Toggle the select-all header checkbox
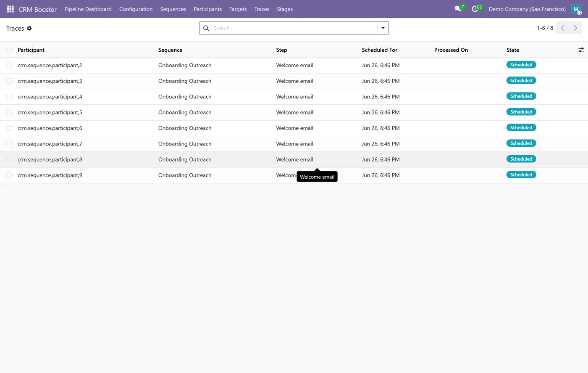588x373 pixels. coord(9,50)
